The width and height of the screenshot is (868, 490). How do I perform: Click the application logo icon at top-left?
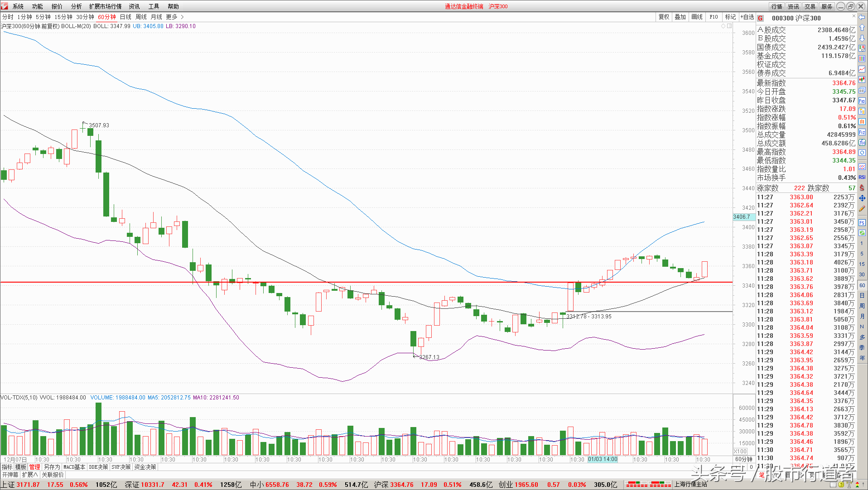coord(5,6)
